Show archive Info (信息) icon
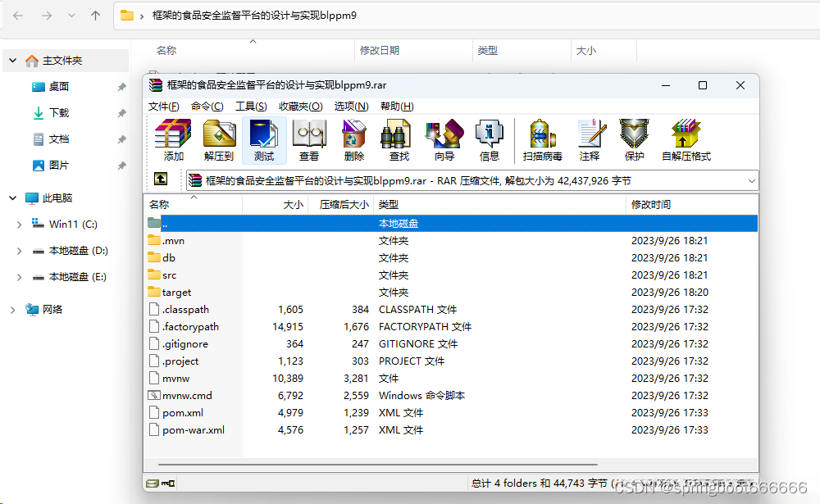This screenshot has height=504, width=820. 489,139
